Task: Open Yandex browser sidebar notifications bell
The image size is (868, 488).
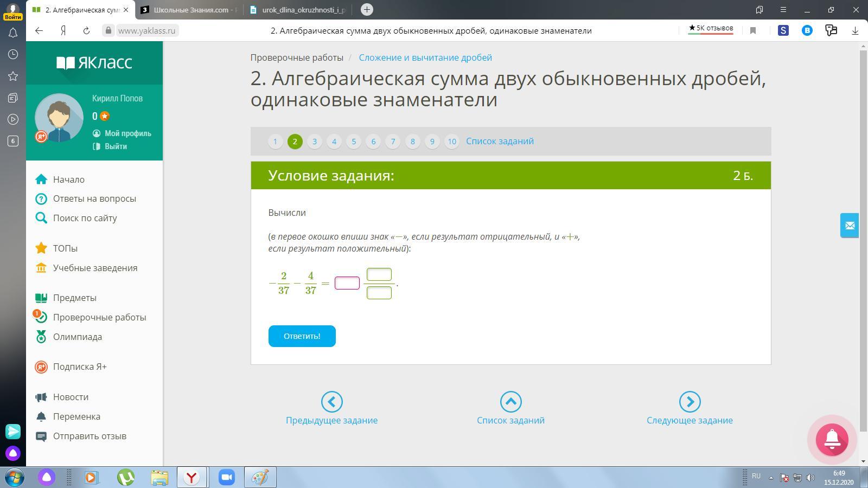Action: (x=13, y=33)
